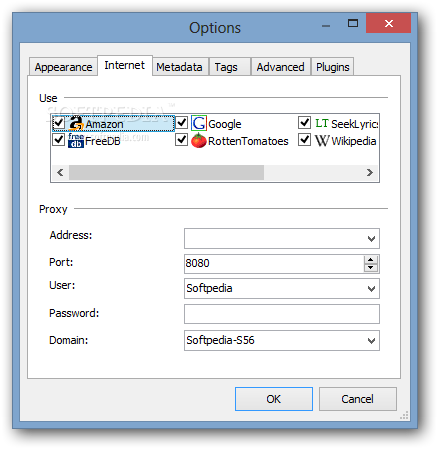Image resolution: width=438 pixels, height=449 pixels.
Task: Click the FreeDB service icon
Action: 76,140
